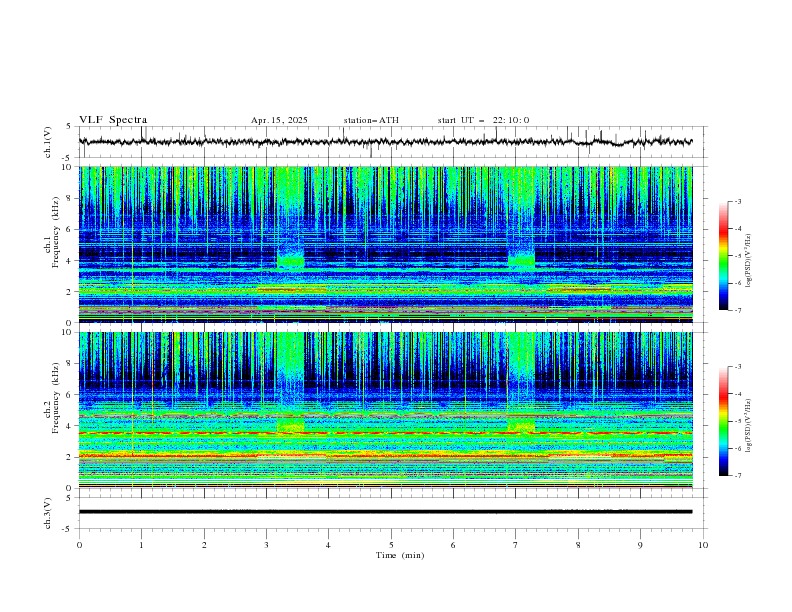Click the time axis tick label "10"
The width and height of the screenshot is (792, 612).
click(703, 545)
